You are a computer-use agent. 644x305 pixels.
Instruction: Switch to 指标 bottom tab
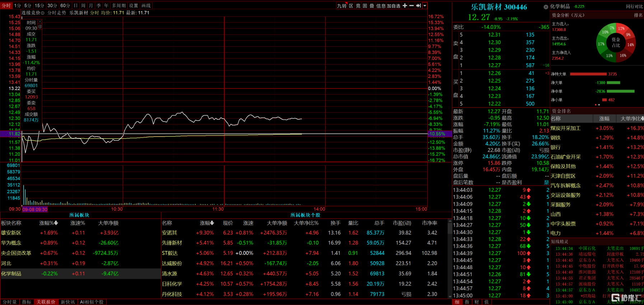[x=27, y=302]
